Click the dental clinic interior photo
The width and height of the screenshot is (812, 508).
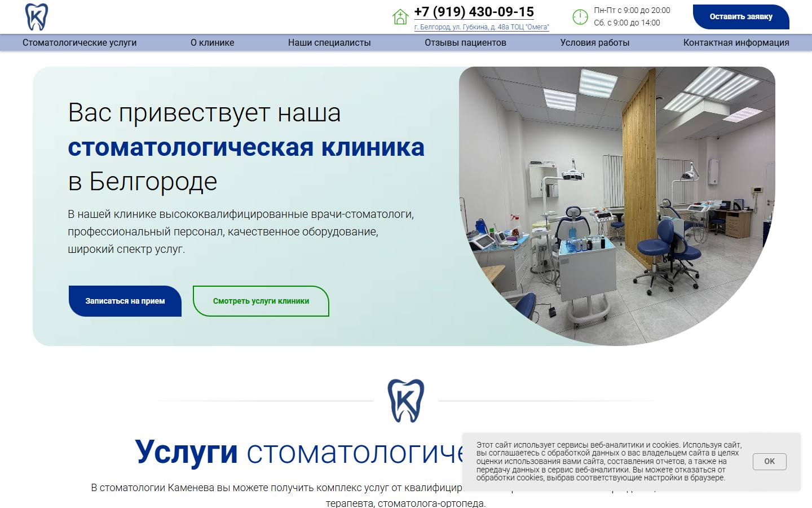coord(617,206)
